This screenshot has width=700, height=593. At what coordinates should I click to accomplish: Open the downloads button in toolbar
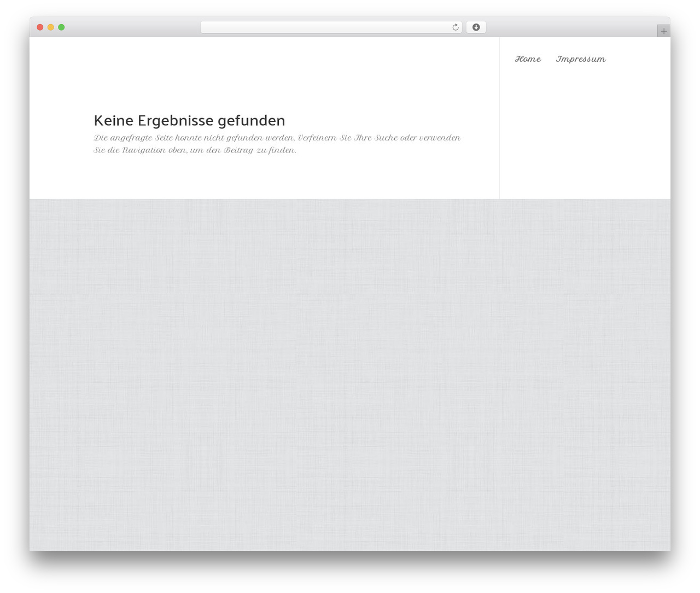(x=476, y=27)
